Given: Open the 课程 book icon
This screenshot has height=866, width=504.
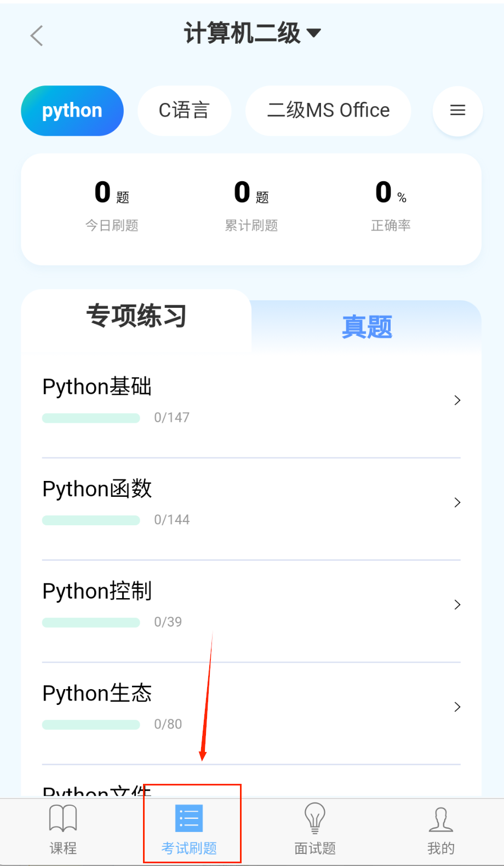Looking at the screenshot, I should (x=63, y=818).
